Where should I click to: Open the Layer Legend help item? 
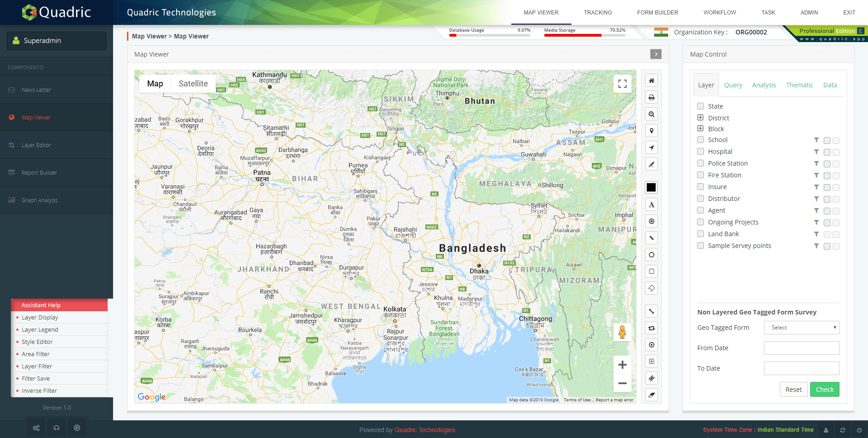point(40,330)
